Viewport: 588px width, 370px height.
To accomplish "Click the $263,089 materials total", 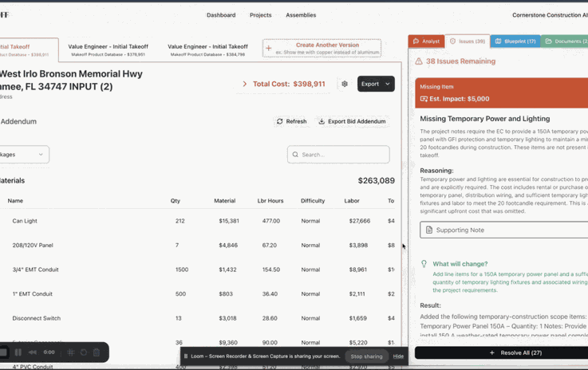I will click(x=376, y=181).
